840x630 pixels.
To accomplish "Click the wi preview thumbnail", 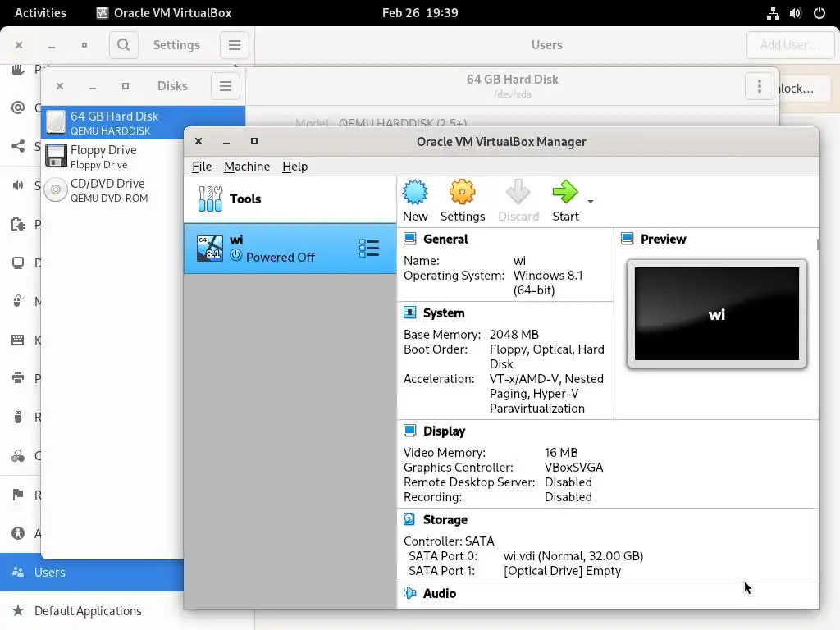I will click(x=717, y=314).
